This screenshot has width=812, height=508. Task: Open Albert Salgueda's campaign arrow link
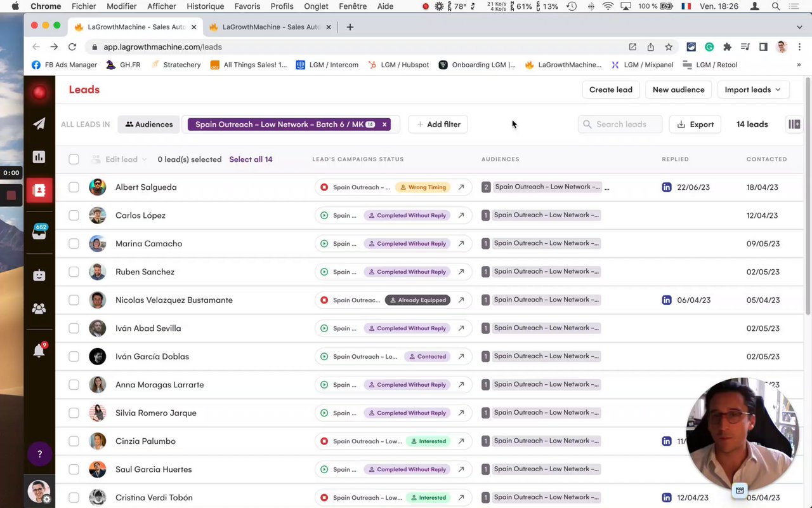[x=461, y=187]
